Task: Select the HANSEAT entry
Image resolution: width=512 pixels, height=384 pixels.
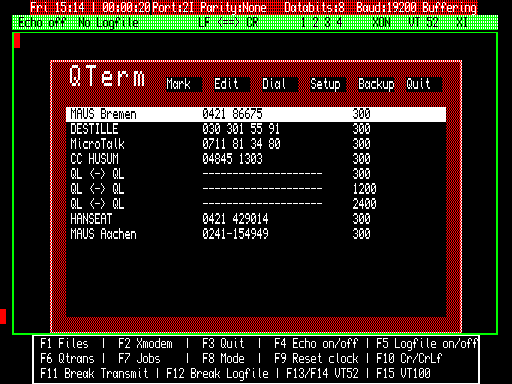Action: coord(256,219)
